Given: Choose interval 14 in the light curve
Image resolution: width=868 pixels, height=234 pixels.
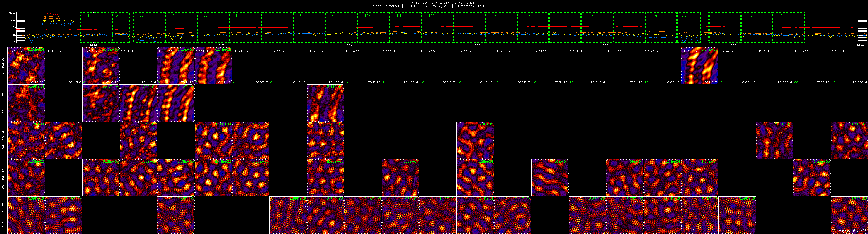Looking at the screenshot, I should [501, 28].
